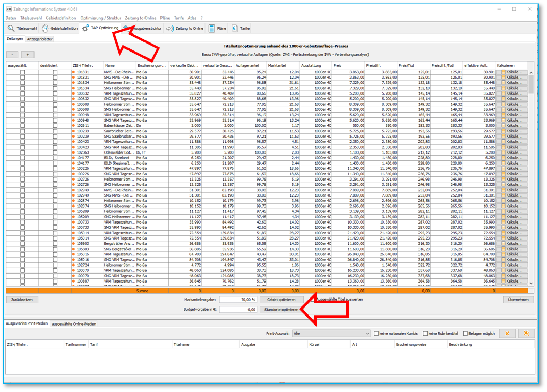Open the Titelauswahl magnifier toolbar icon
The height and width of the screenshot is (392, 547).
(x=11, y=28)
